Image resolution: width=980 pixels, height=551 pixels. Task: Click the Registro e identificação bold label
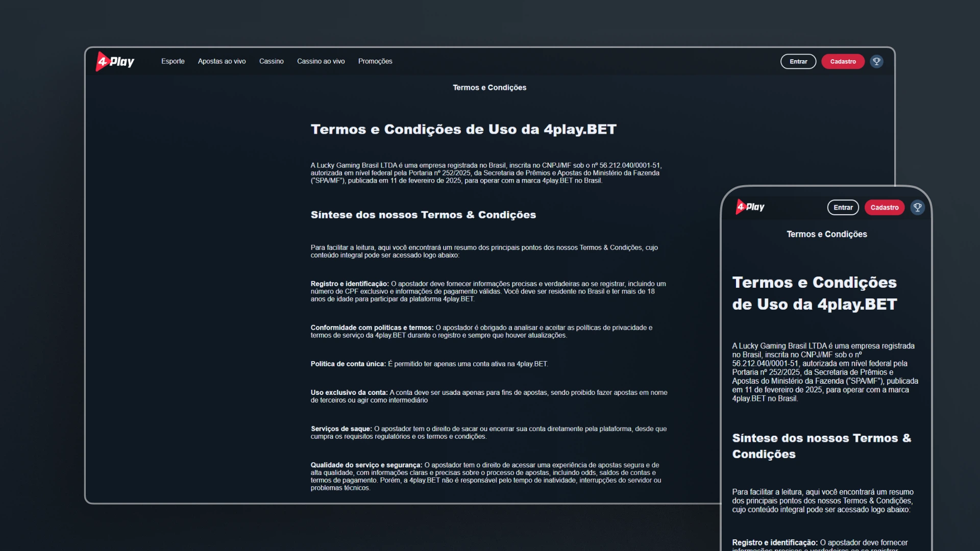349,284
